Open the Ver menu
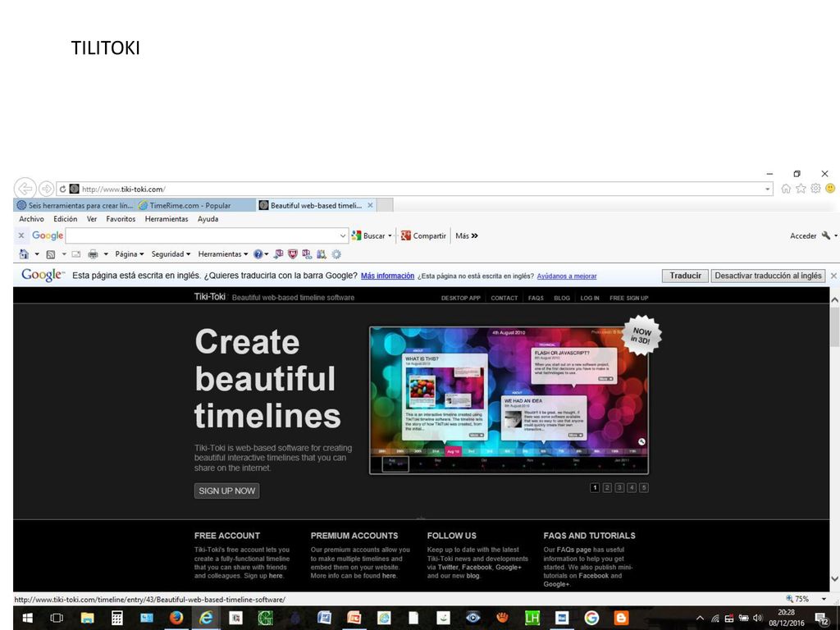The image size is (840, 630). pyautogui.click(x=92, y=218)
